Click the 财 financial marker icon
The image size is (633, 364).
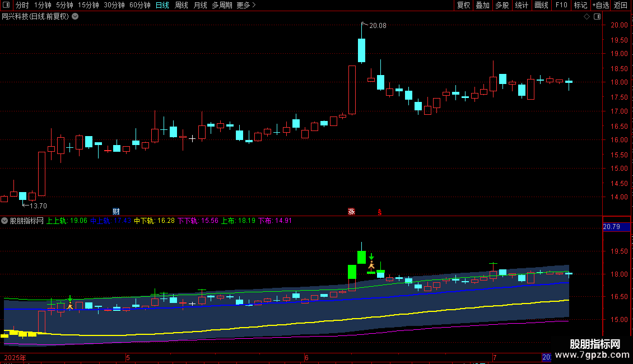click(x=117, y=212)
